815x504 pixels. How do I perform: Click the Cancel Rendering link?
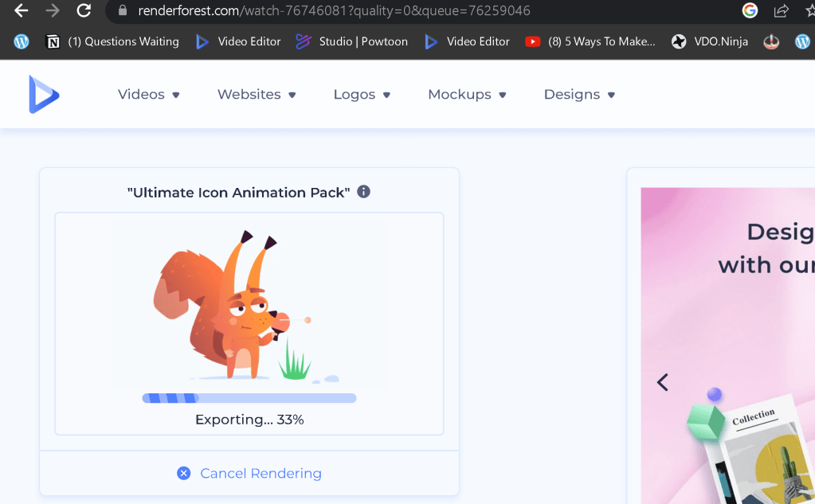pos(261,473)
